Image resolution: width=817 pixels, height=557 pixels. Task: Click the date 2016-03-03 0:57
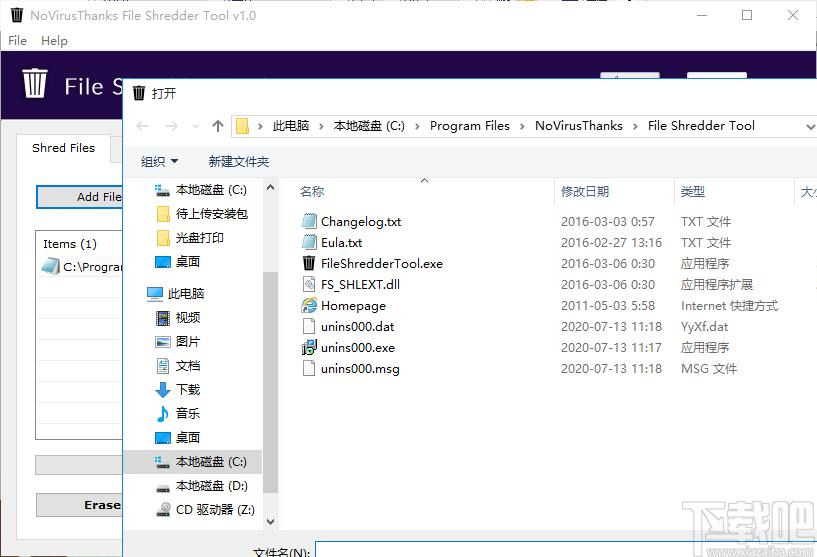(608, 221)
